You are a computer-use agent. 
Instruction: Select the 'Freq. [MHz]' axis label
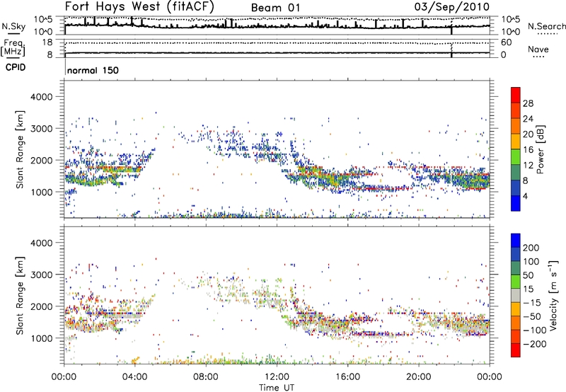click(13, 48)
